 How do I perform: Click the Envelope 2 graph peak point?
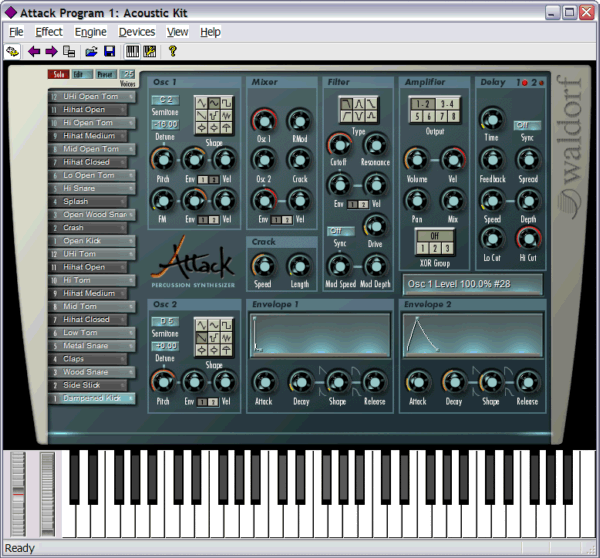click(x=417, y=318)
